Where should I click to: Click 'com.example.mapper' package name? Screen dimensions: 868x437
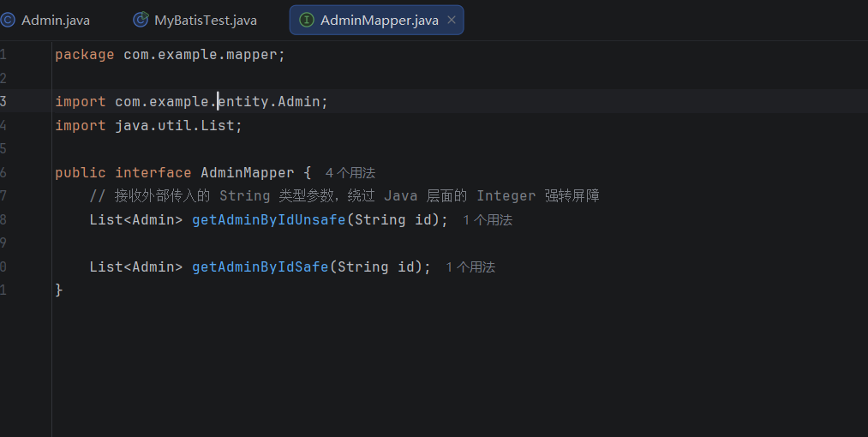(x=201, y=55)
